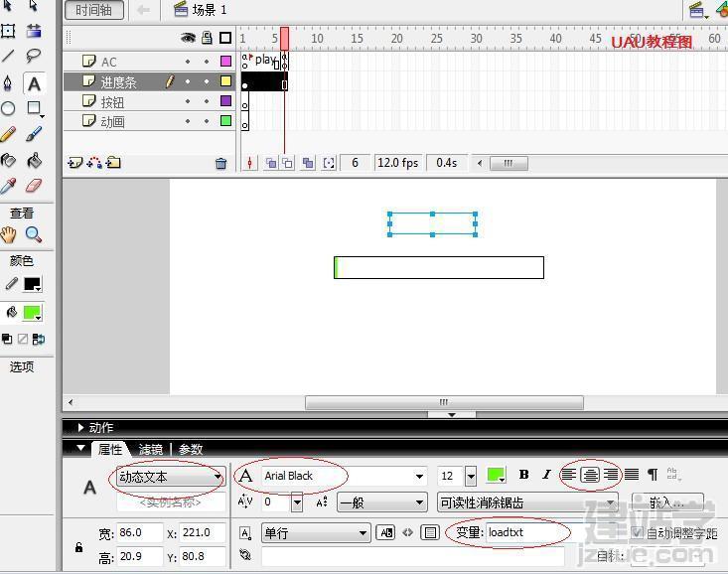Select the Text tool in toolbox
This screenshot has height=574, width=728.
35,84
